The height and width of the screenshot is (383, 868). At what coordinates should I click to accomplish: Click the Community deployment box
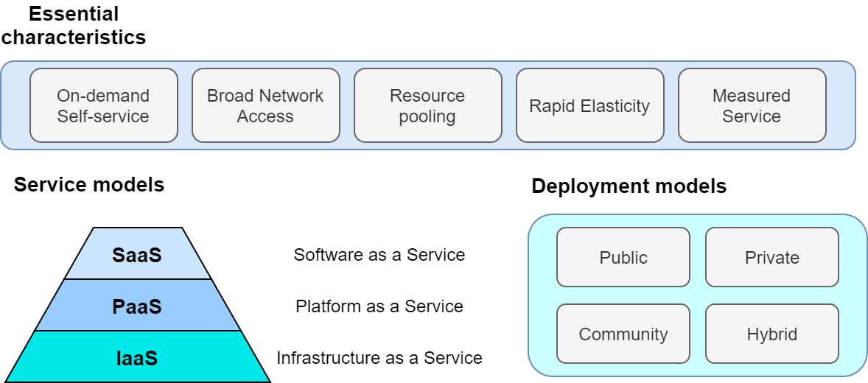point(623,334)
